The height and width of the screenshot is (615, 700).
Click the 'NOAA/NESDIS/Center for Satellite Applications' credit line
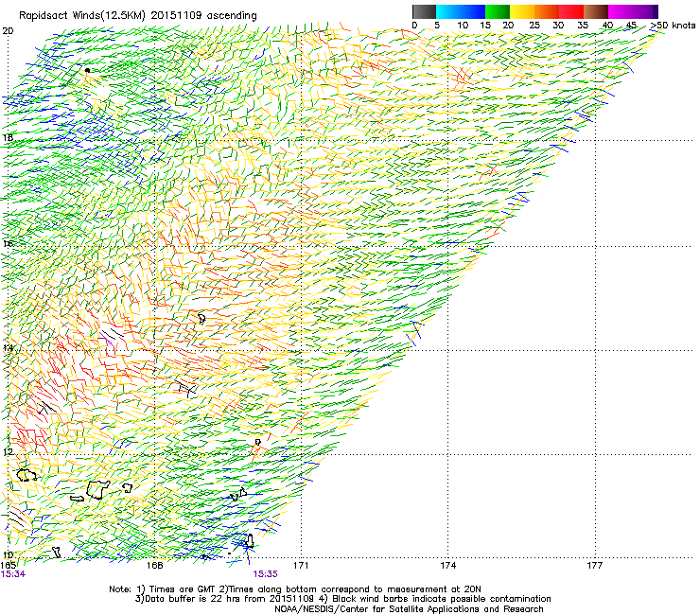pos(409,609)
